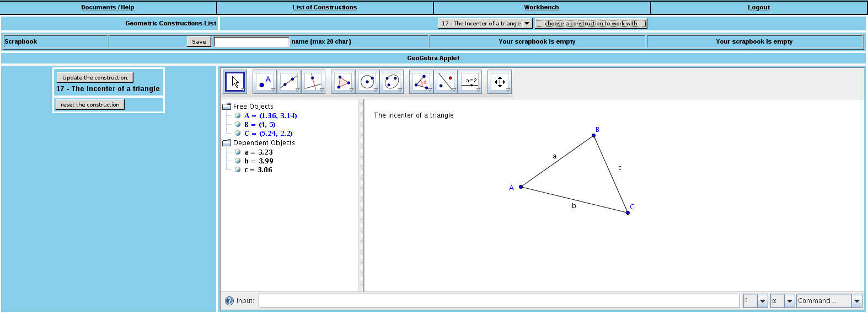Select the New Point tool
The height and width of the screenshot is (313, 868).
265,82
